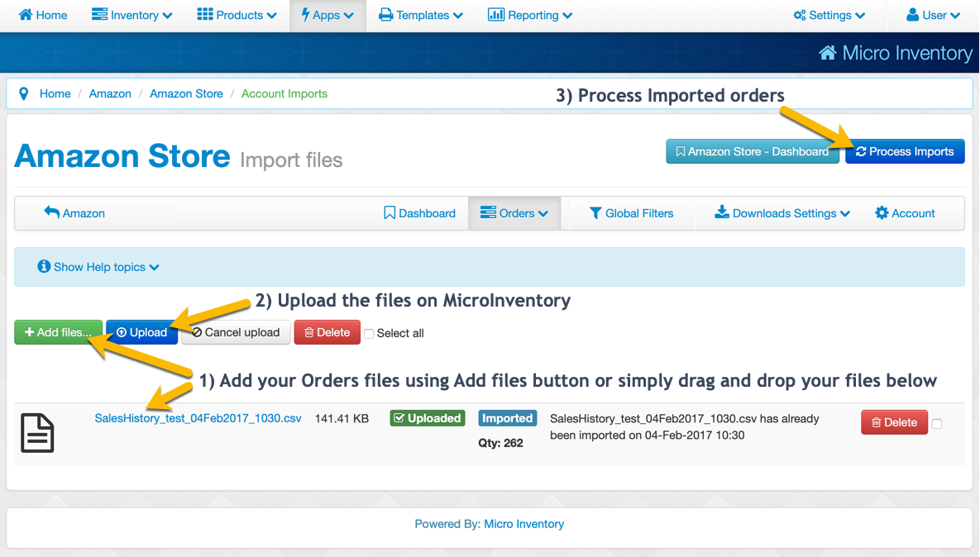Click the back arrow icon beside Amazon
This screenshot has height=557, width=980.
tap(52, 213)
